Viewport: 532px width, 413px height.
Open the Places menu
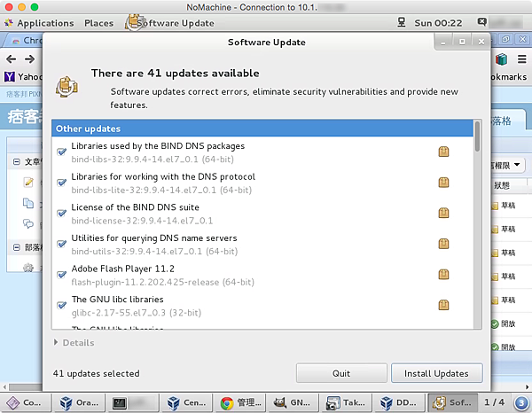[98, 23]
